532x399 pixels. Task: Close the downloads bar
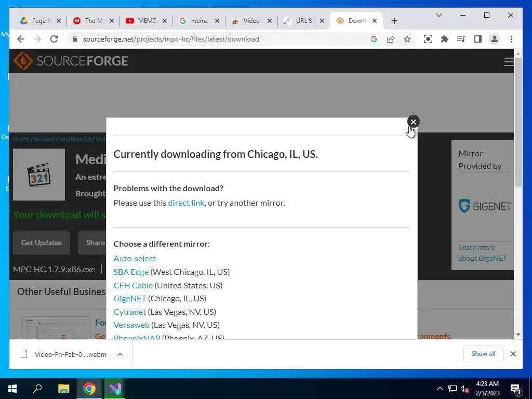click(x=513, y=354)
